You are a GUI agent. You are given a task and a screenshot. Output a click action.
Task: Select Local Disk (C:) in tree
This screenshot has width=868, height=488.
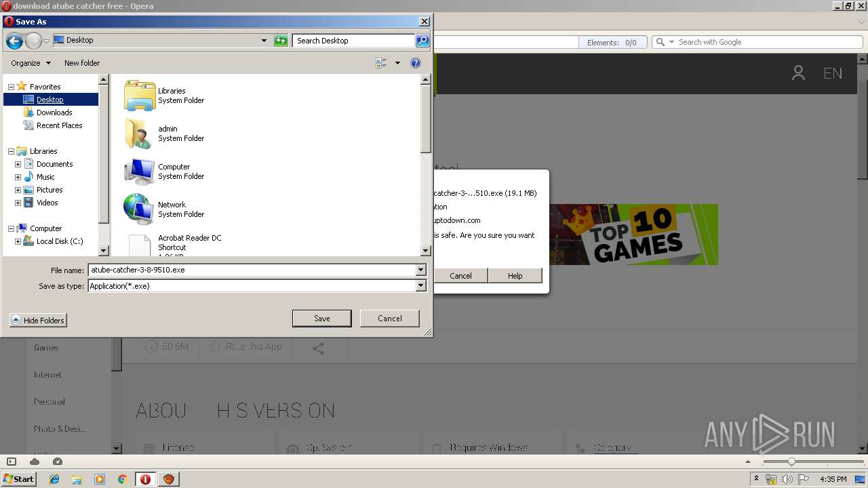pyautogui.click(x=60, y=241)
